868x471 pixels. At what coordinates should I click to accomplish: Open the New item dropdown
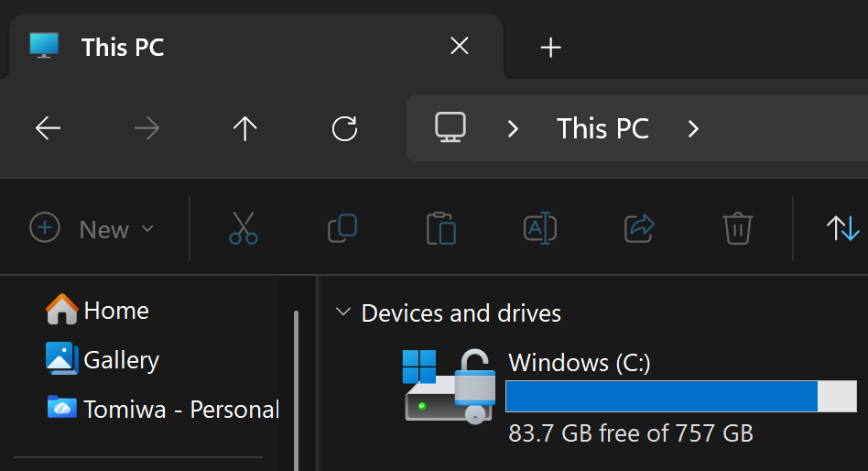(92, 228)
